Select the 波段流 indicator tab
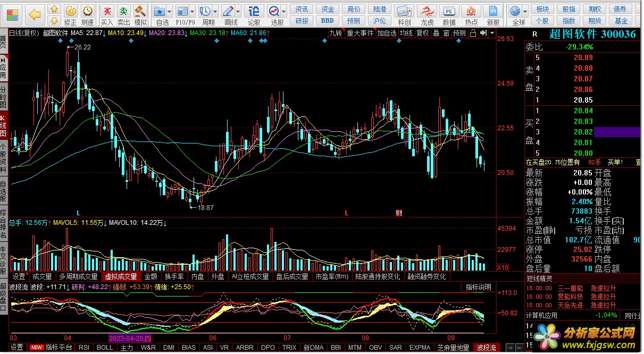 coord(487,348)
